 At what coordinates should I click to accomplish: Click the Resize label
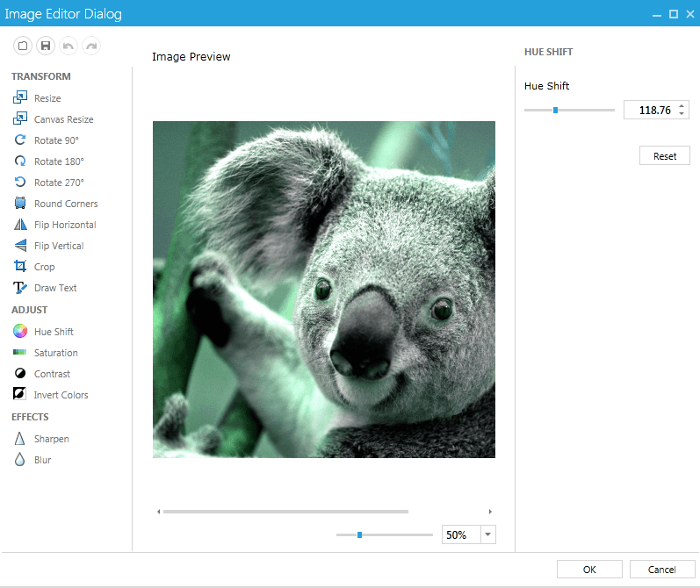tap(47, 98)
